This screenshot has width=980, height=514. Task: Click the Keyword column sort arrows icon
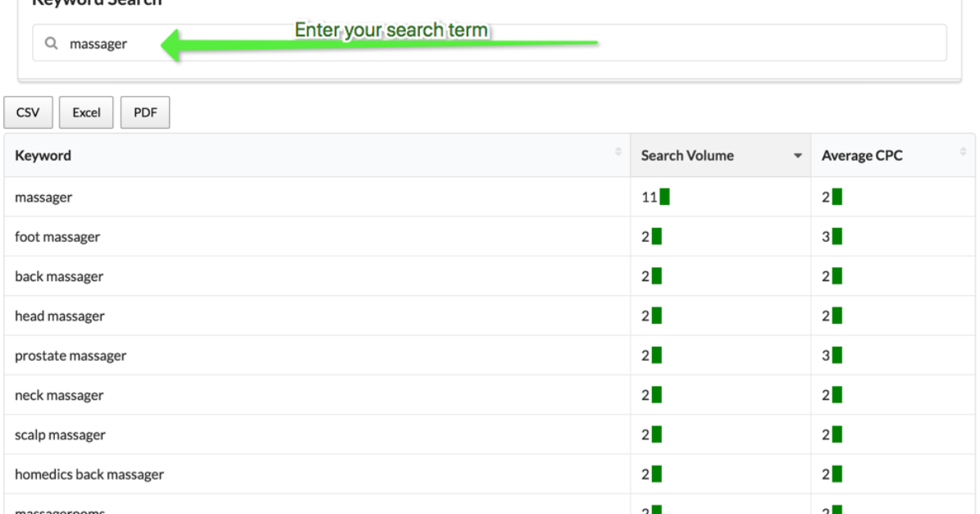coord(618,152)
